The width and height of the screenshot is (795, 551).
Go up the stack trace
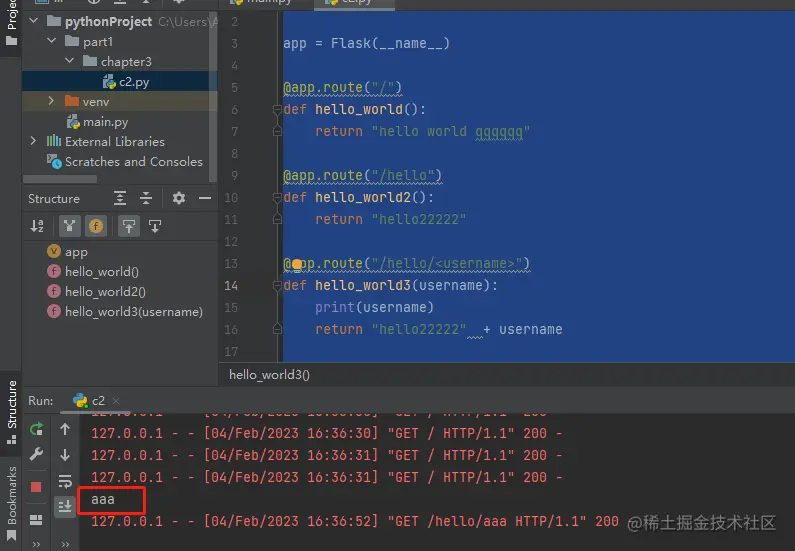click(x=65, y=429)
